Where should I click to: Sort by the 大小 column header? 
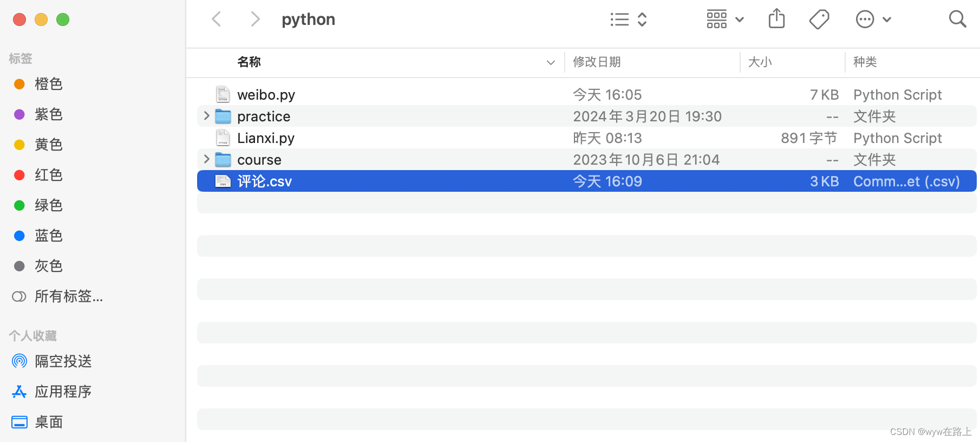pos(760,62)
